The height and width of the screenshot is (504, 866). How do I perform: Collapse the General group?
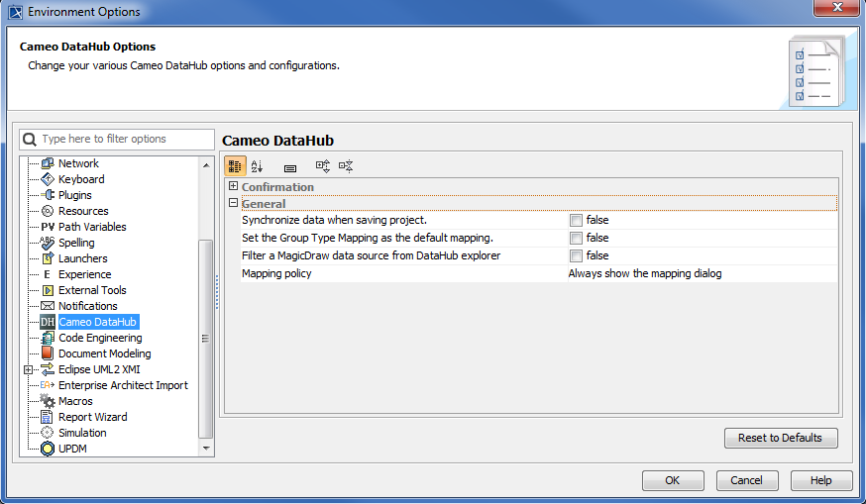233,203
